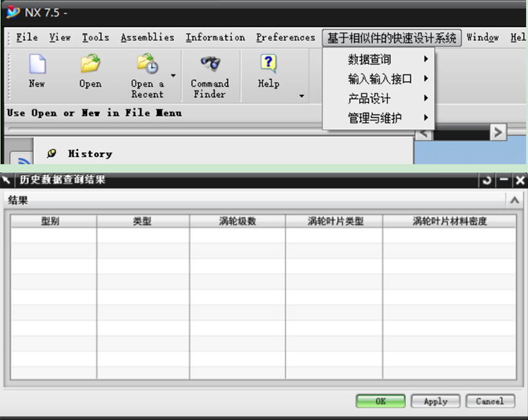Viewport: 528px width, 420px height.
Task: Open the Assemblies menu
Action: [x=147, y=38]
